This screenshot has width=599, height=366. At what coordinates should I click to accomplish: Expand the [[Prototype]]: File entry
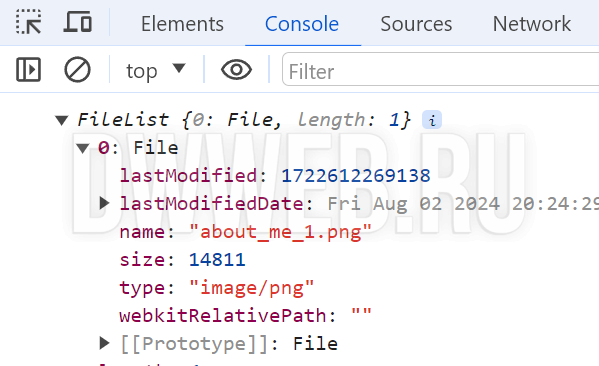tap(104, 343)
